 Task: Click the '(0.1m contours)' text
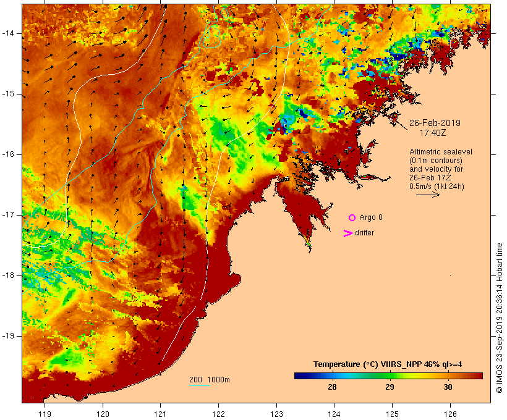coord(435,161)
